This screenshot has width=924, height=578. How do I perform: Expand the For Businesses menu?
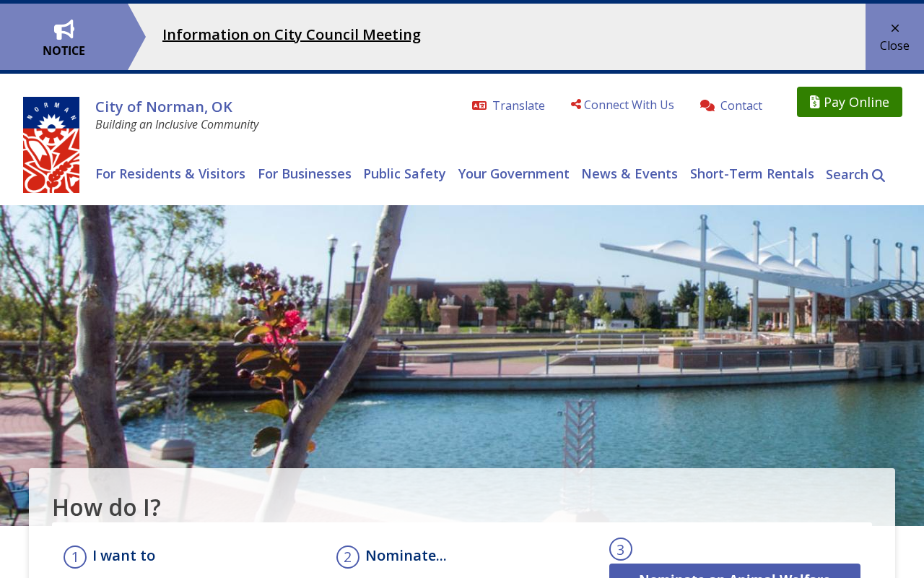tap(305, 173)
